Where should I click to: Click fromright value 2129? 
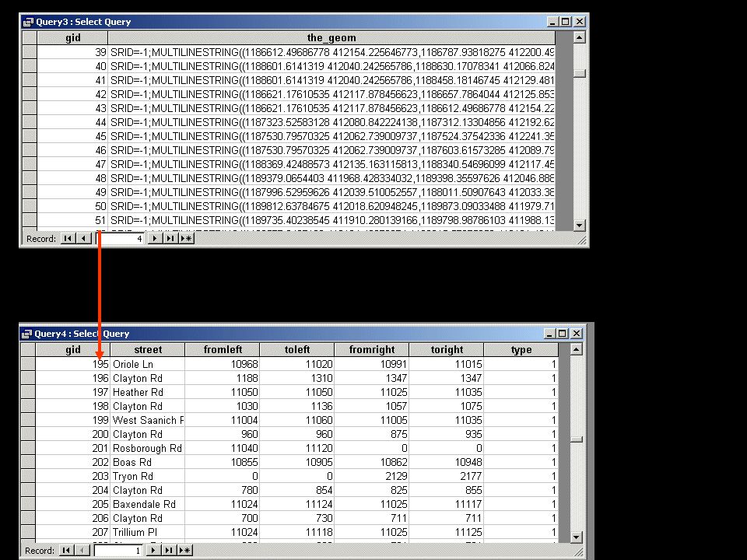(x=372, y=476)
